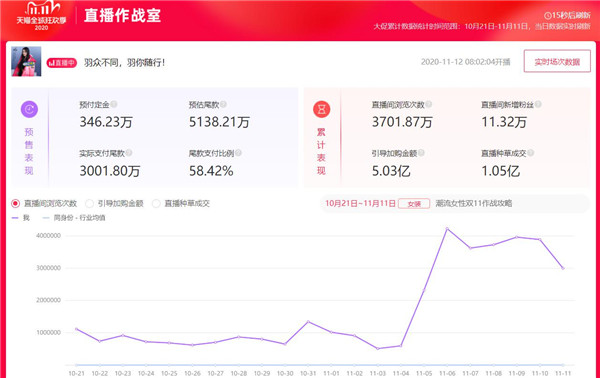Screen dimensions: 600x378
Task: Click the red 累计表现 hourglass icon
Action: pyautogui.click(x=321, y=109)
